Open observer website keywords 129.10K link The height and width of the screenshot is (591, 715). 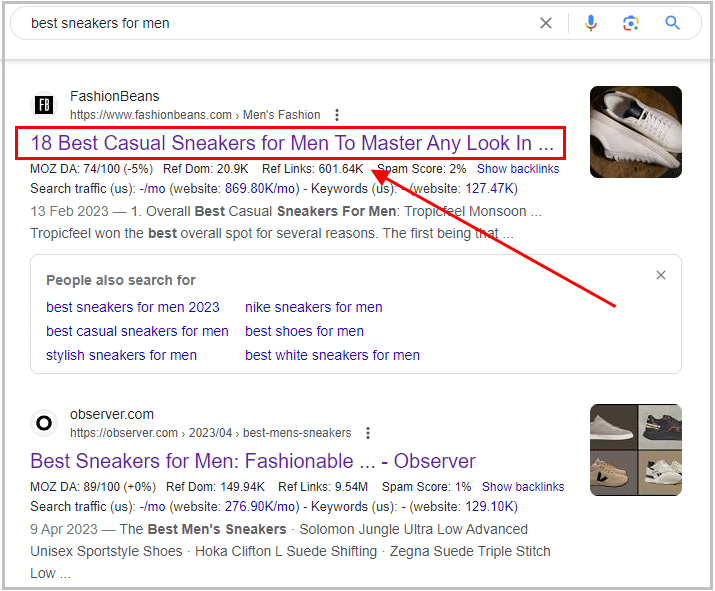[489, 507]
